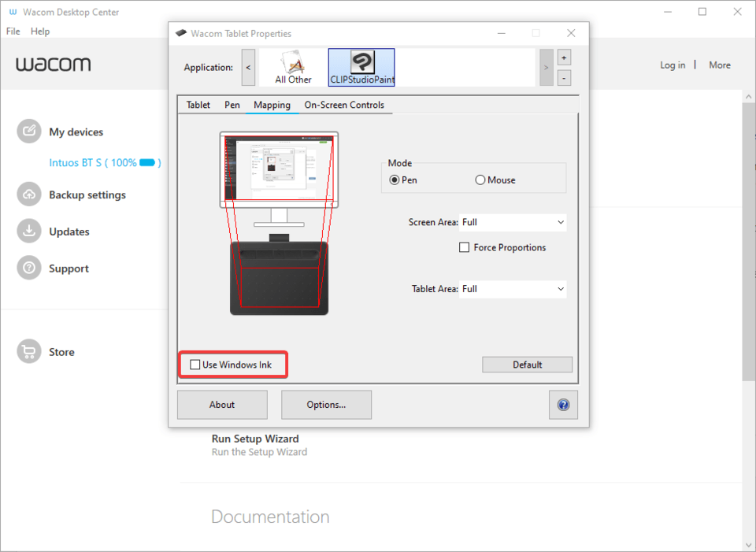Switch to the On-Screen Controls tab

click(345, 105)
